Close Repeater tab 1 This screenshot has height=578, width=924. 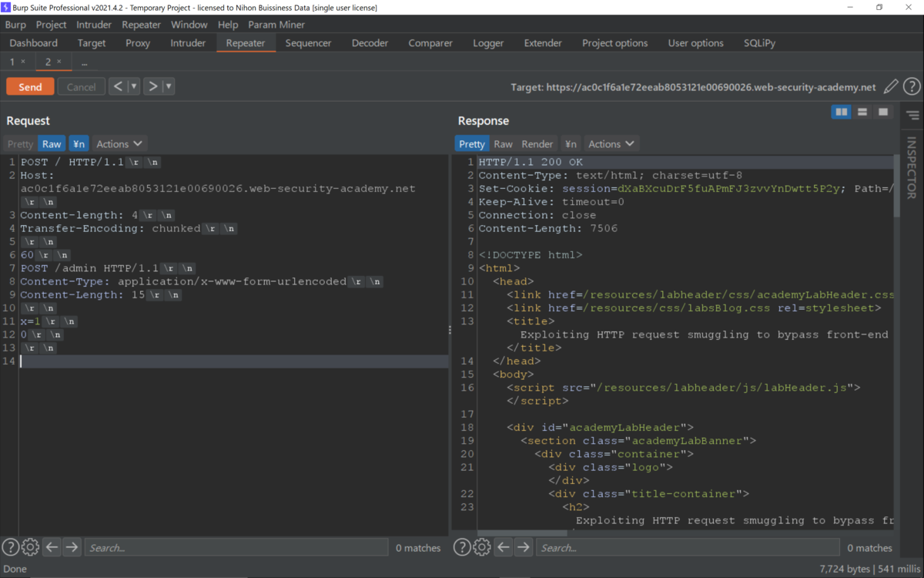(23, 62)
